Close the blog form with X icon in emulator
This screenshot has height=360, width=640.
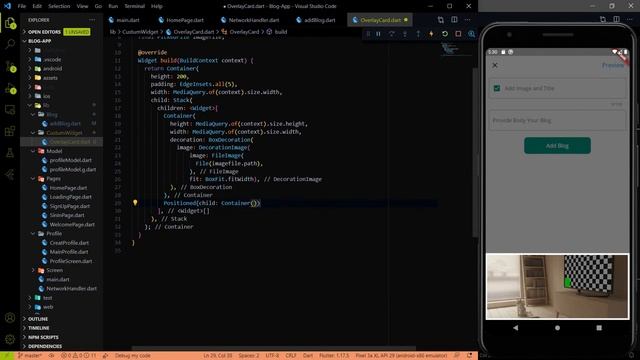(495, 65)
